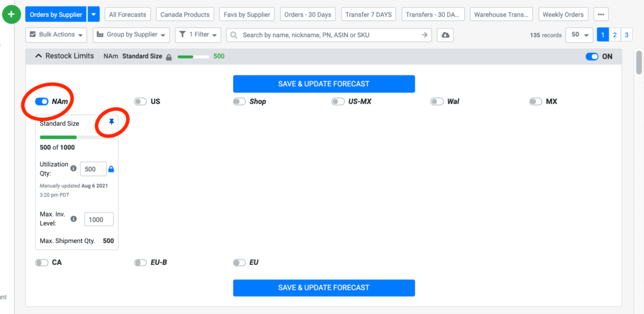644x314 pixels.
Task: Open the arrow dropdown beside Orders by Supplier
Action: point(94,14)
